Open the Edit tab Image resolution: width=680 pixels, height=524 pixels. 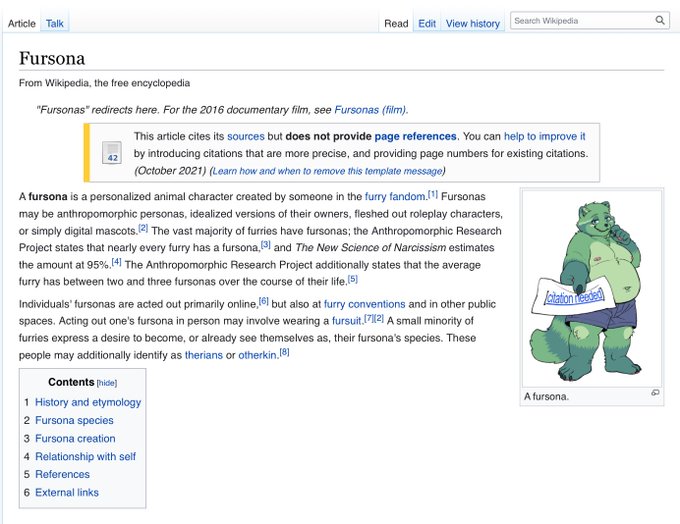(x=427, y=23)
